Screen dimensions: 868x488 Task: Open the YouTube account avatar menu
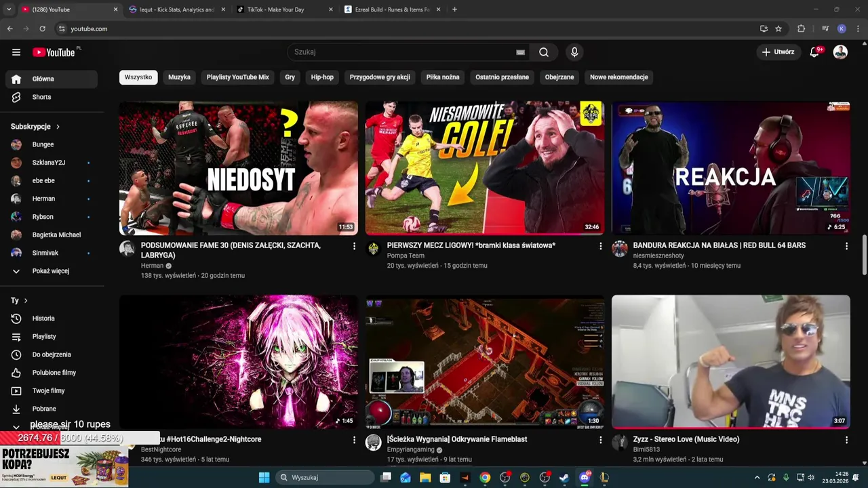pyautogui.click(x=840, y=52)
